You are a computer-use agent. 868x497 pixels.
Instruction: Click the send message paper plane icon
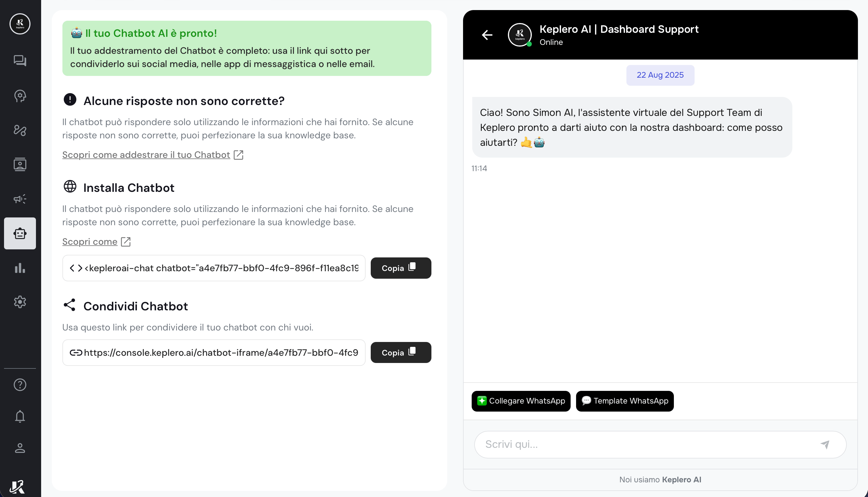coord(825,444)
